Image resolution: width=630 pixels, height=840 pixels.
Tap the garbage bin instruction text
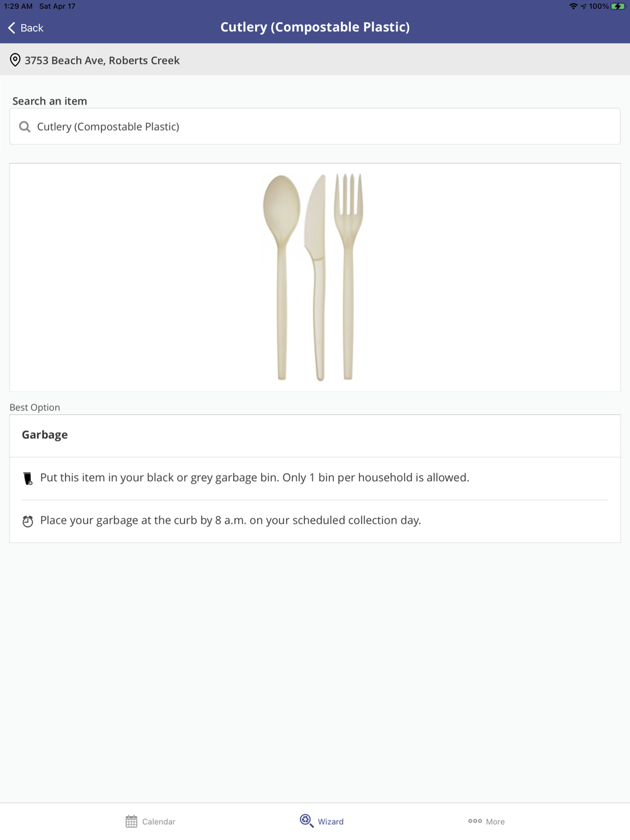255,477
